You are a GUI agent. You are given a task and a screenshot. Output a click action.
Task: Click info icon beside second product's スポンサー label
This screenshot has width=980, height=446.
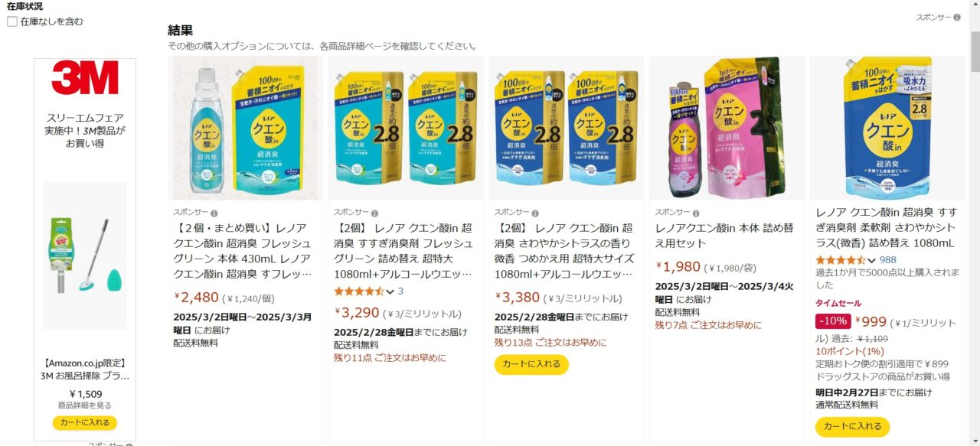[374, 213]
